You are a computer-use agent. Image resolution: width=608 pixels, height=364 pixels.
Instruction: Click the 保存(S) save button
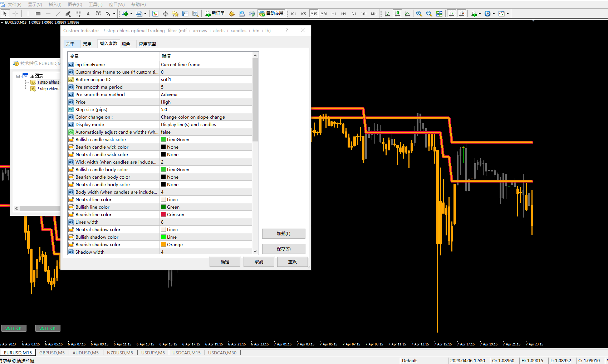284,249
